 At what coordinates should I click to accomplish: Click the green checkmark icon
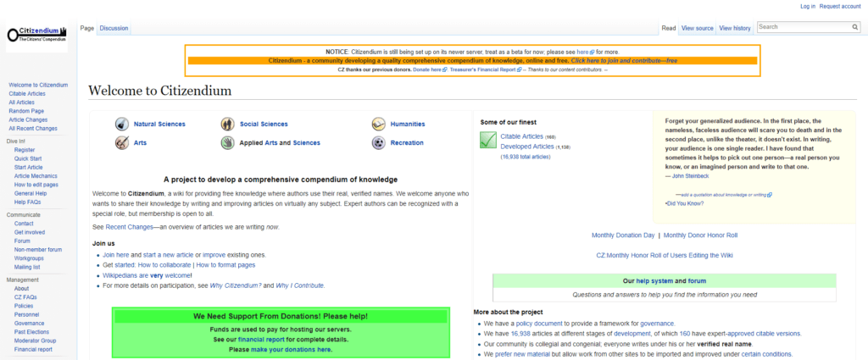click(x=487, y=141)
